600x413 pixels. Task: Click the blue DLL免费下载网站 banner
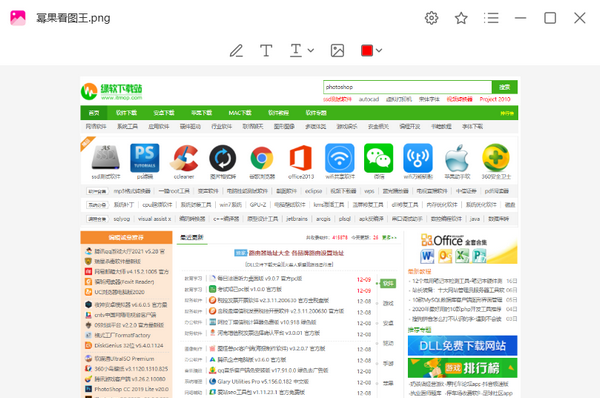point(462,346)
